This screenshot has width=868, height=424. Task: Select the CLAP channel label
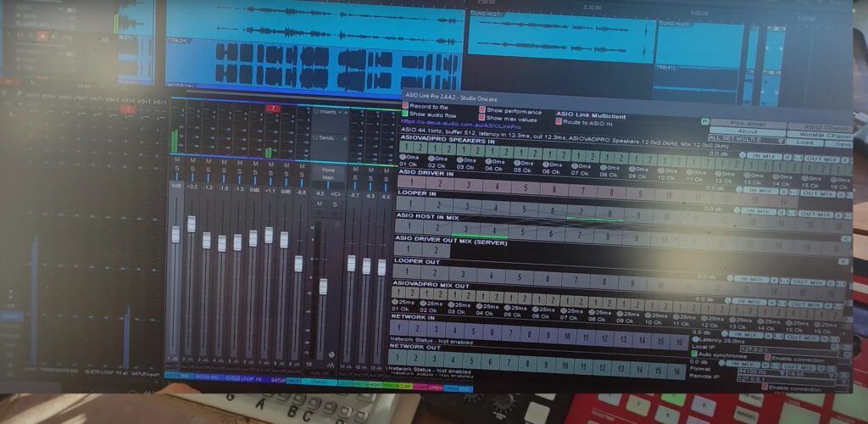point(406,386)
